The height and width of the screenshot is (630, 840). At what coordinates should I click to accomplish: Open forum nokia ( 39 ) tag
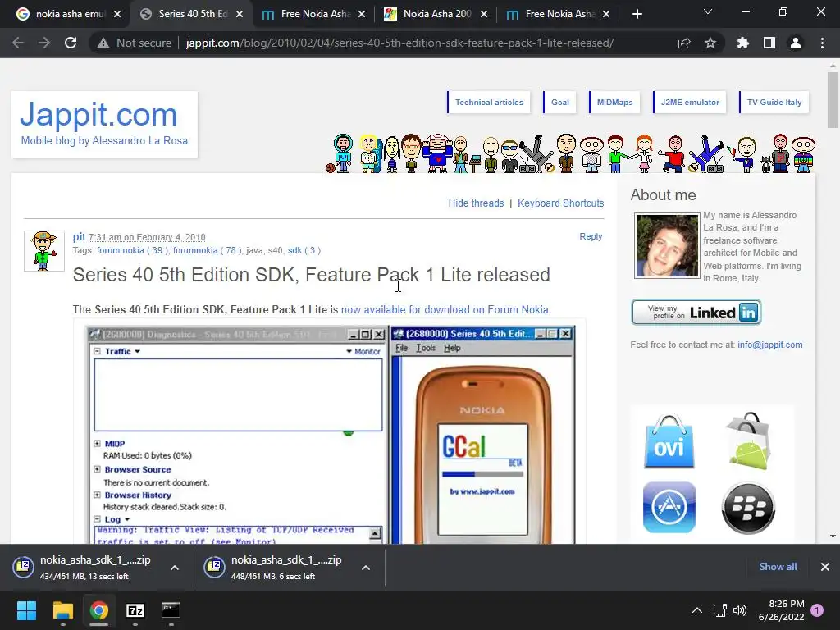(132, 250)
